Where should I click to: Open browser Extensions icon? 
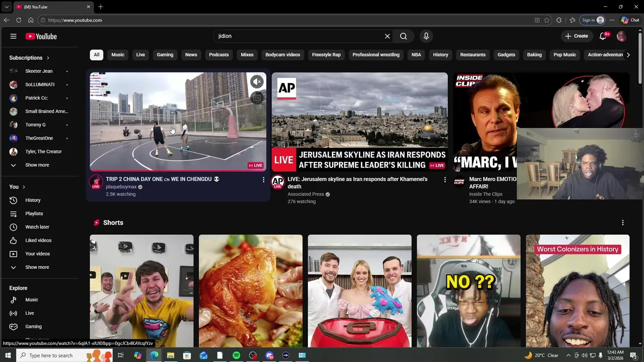point(559,20)
